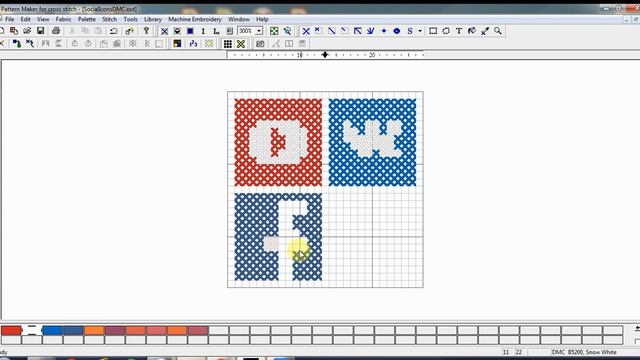
Task: Click the camera preview icon in second toolbar
Action: tap(260, 44)
